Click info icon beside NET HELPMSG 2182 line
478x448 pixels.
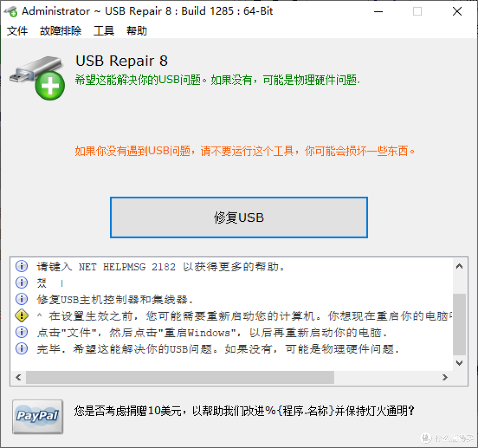coord(21,266)
